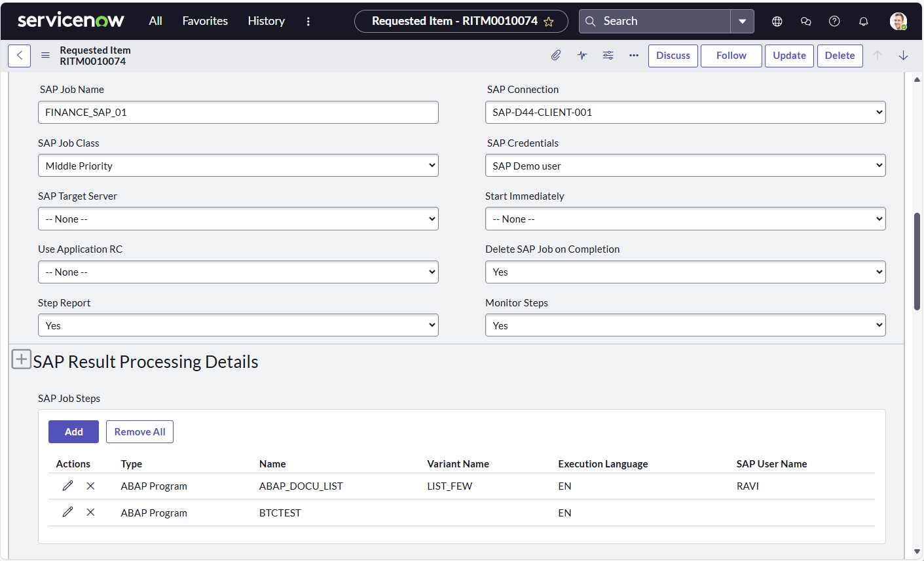
Task: Click the Follow button
Action: tap(731, 56)
